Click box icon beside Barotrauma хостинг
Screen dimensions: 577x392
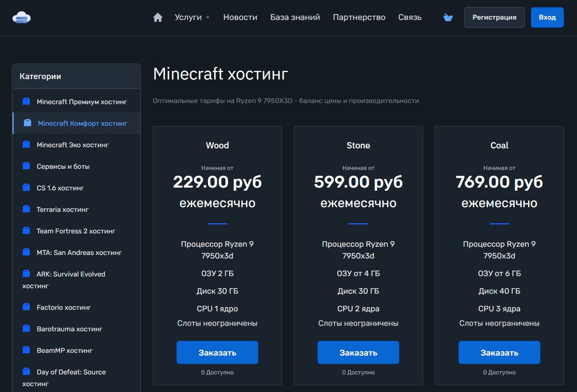[x=26, y=329]
